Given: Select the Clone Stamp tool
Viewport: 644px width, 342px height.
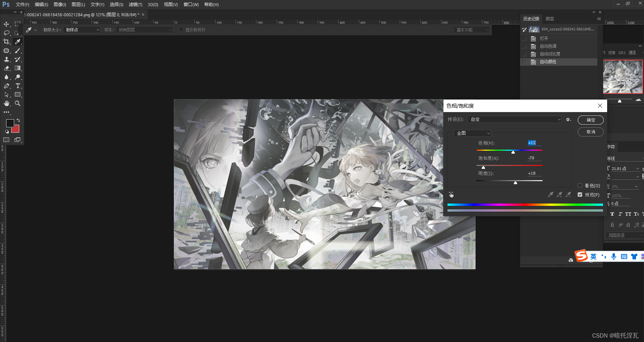Looking at the screenshot, I should click(6, 59).
